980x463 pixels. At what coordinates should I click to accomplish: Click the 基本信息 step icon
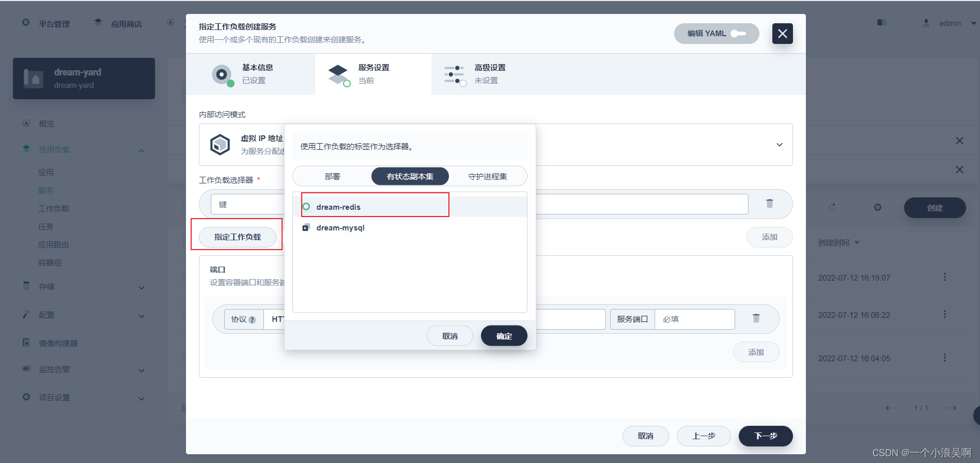point(222,75)
